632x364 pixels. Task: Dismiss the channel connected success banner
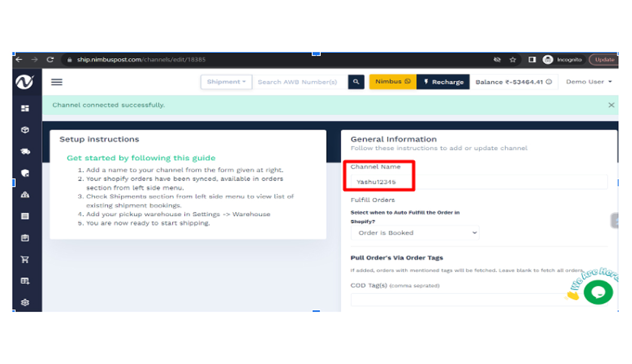tap(611, 105)
